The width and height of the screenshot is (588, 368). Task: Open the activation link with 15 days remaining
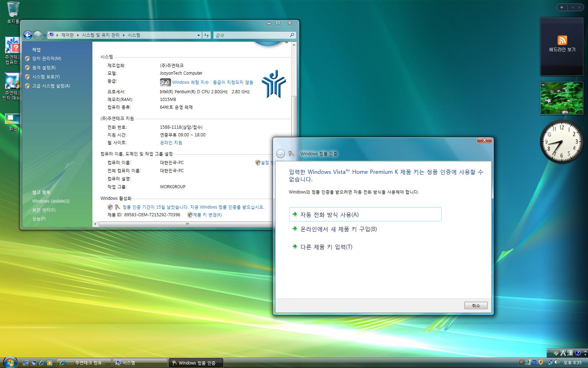coord(193,207)
